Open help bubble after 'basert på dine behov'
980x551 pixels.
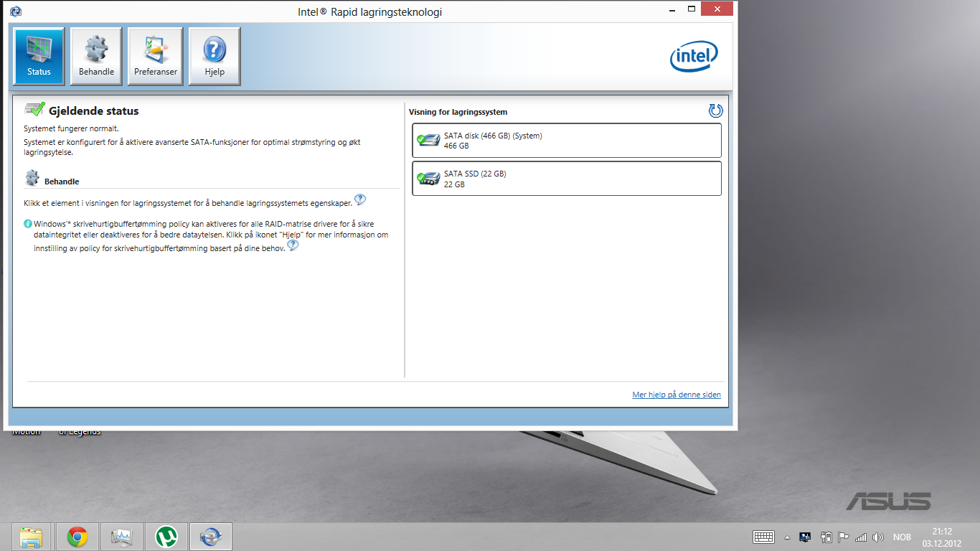coord(293,245)
